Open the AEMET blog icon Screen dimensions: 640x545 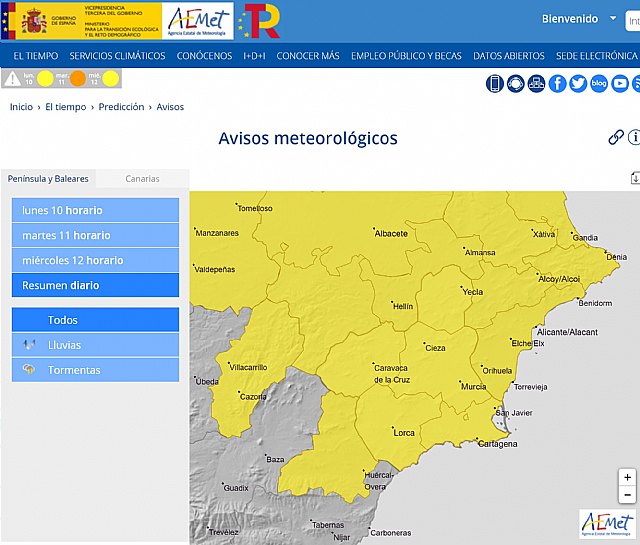599,83
